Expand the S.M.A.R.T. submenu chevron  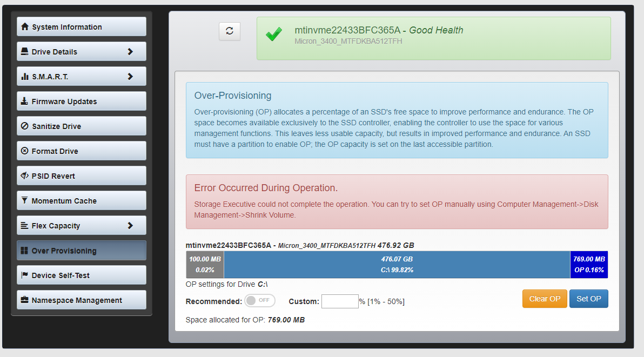coord(130,76)
